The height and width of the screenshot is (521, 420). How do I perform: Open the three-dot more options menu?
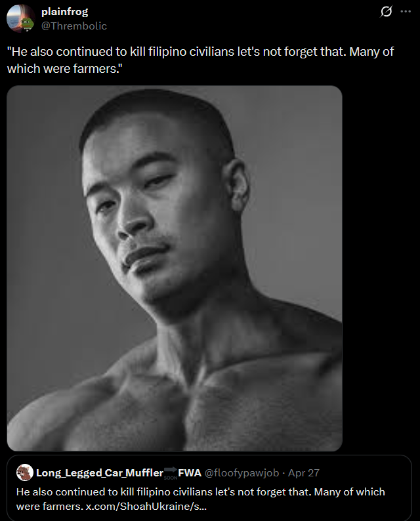click(x=406, y=11)
